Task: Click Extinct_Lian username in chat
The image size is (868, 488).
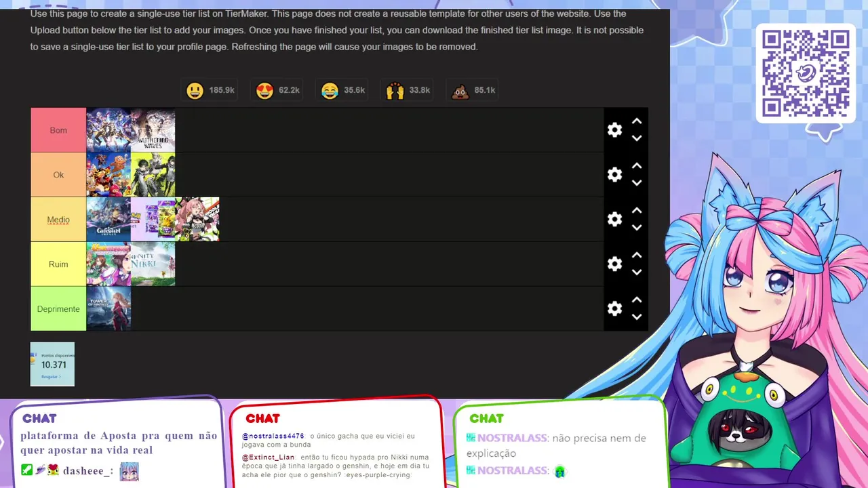Action: (x=268, y=457)
